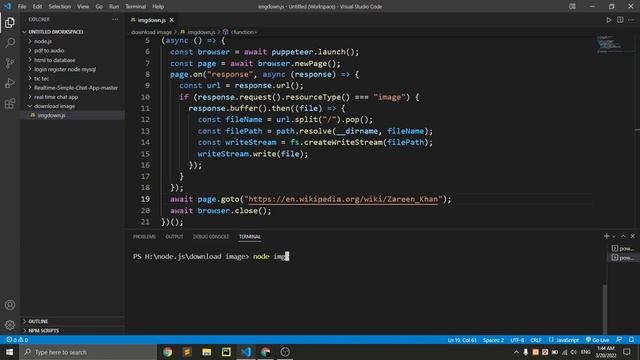Open the Wikipedia Zareen_Khan URL link
Screen dimensions: 640x360
click(x=343, y=199)
